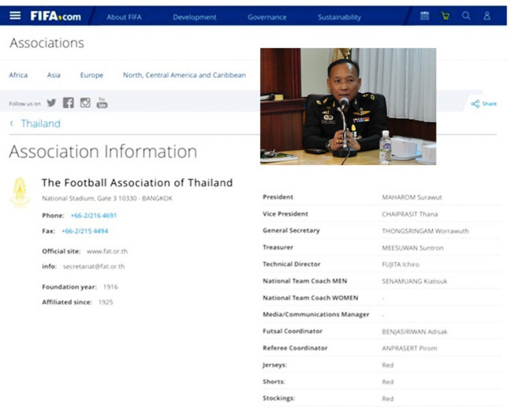Click the Thailand back link

point(41,124)
